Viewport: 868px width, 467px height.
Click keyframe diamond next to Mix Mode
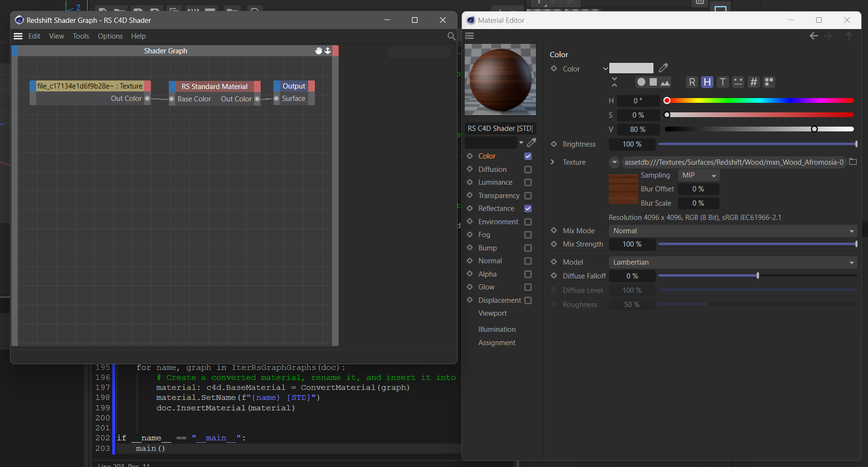click(554, 230)
